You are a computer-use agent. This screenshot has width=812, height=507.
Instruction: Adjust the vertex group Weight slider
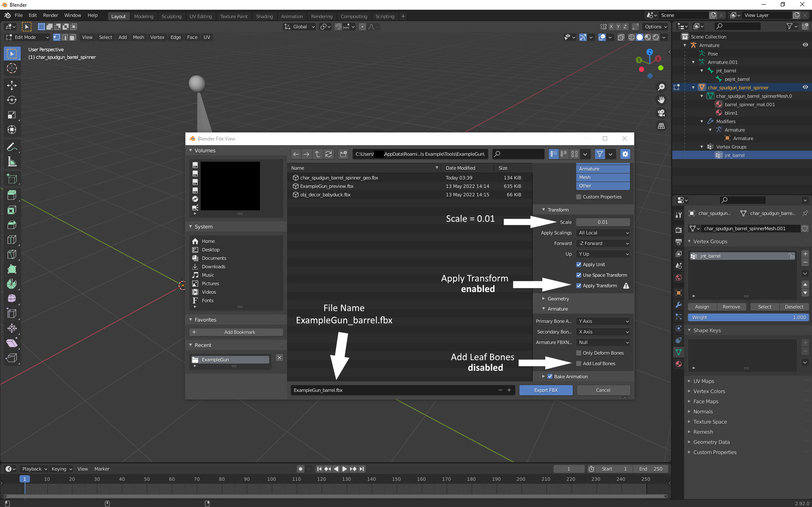click(x=748, y=317)
